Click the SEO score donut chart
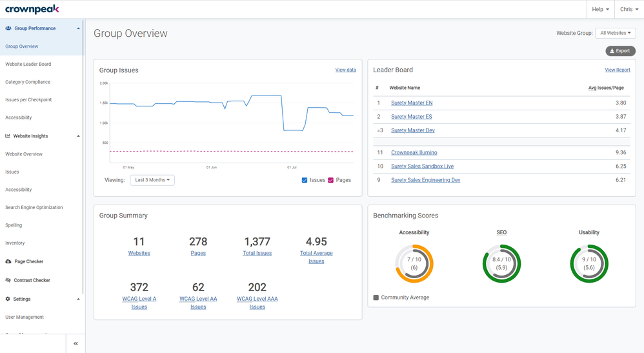Viewport: 644px width, 353px height. pos(501,264)
